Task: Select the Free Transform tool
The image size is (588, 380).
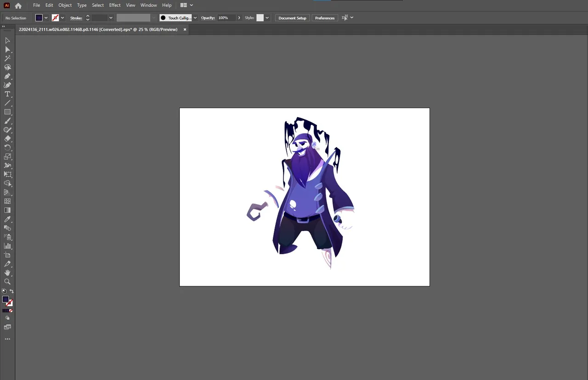Action: [x=7, y=174]
